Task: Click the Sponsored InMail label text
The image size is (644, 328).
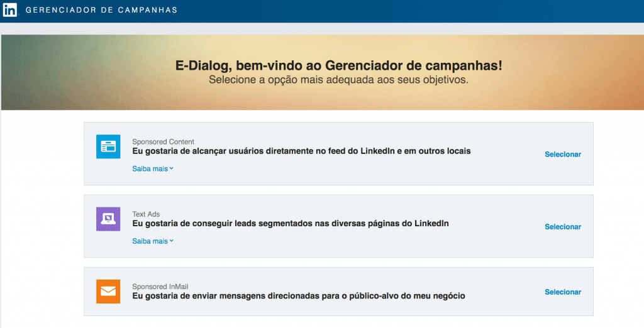Action: 159,287
